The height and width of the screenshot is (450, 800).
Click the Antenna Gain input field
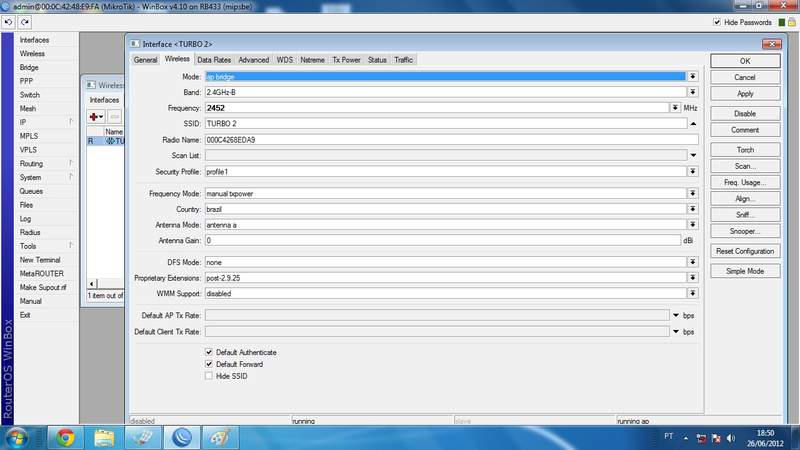pos(443,240)
